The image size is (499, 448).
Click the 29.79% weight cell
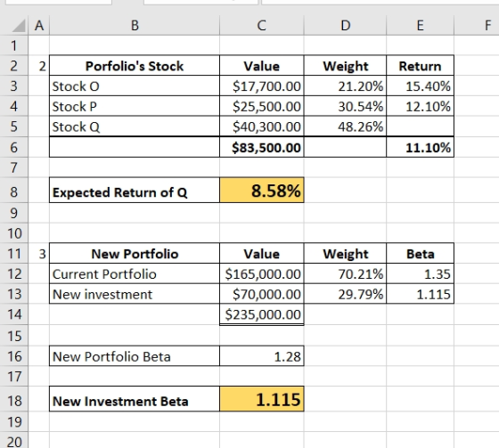point(346,294)
